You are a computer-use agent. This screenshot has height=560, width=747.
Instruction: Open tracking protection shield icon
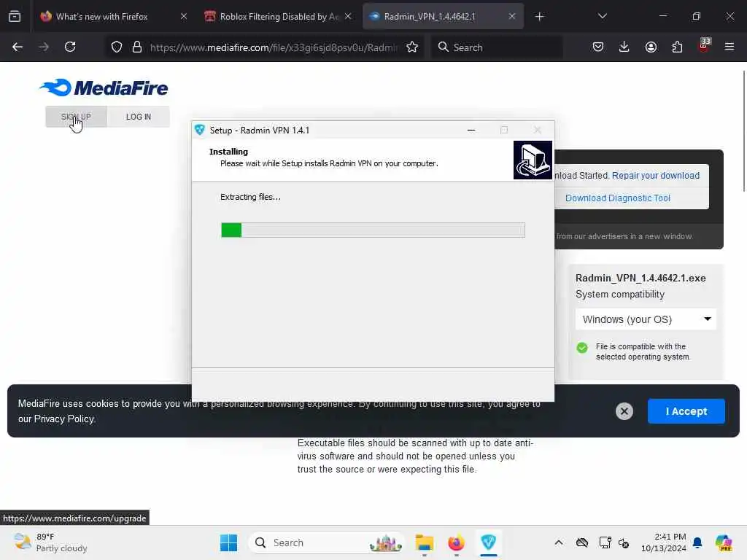[x=116, y=47]
